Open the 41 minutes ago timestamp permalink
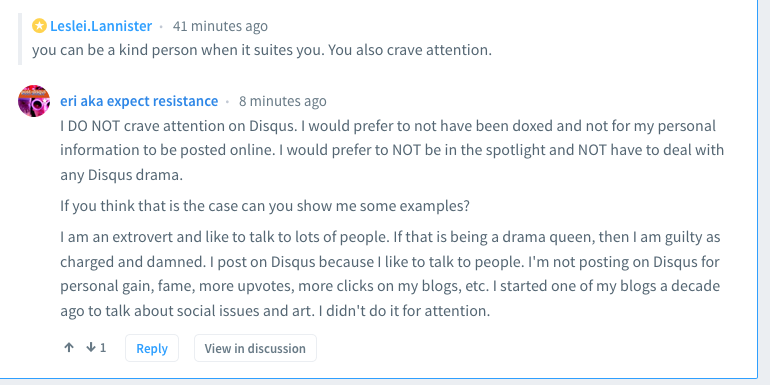Viewport: 770px width, 385px height. pos(220,26)
